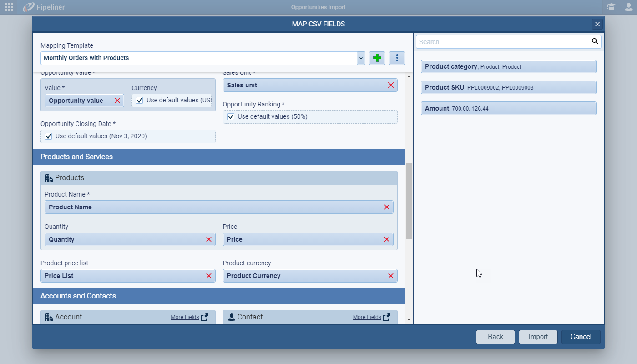Click the search magnifier icon
637x364 pixels.
[595, 41]
